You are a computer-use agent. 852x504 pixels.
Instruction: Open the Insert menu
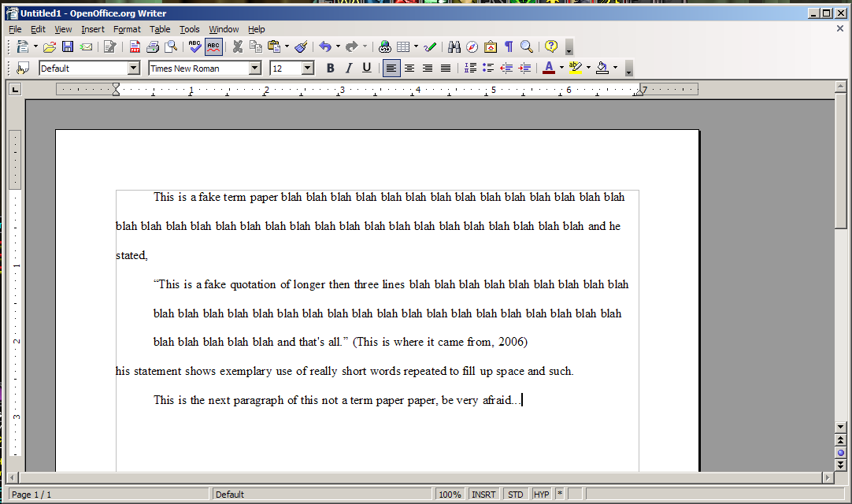pos(93,29)
